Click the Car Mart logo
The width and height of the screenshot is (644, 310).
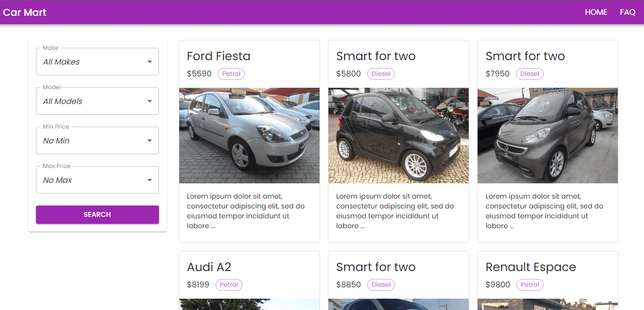(x=25, y=12)
